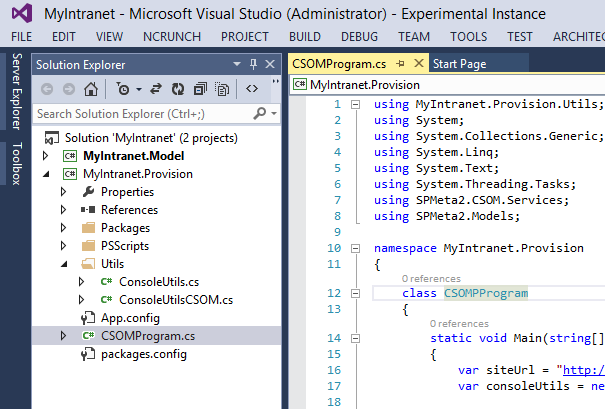Expand the References node
The image size is (605, 409).
click(63, 210)
